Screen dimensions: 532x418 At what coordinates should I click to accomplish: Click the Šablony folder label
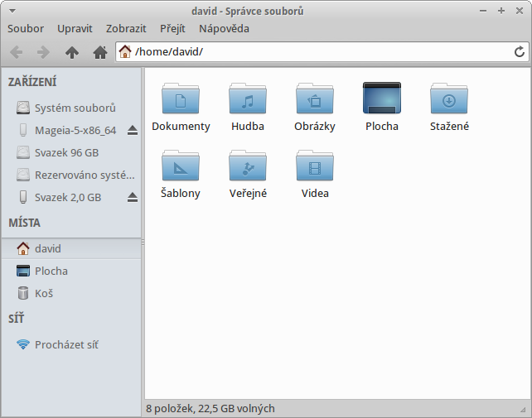pyautogui.click(x=181, y=193)
